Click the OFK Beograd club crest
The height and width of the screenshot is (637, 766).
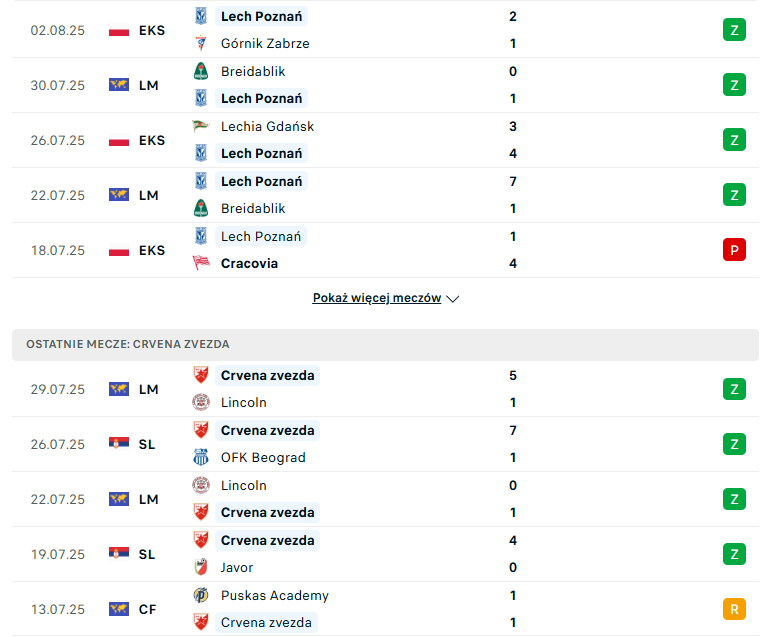pos(201,457)
